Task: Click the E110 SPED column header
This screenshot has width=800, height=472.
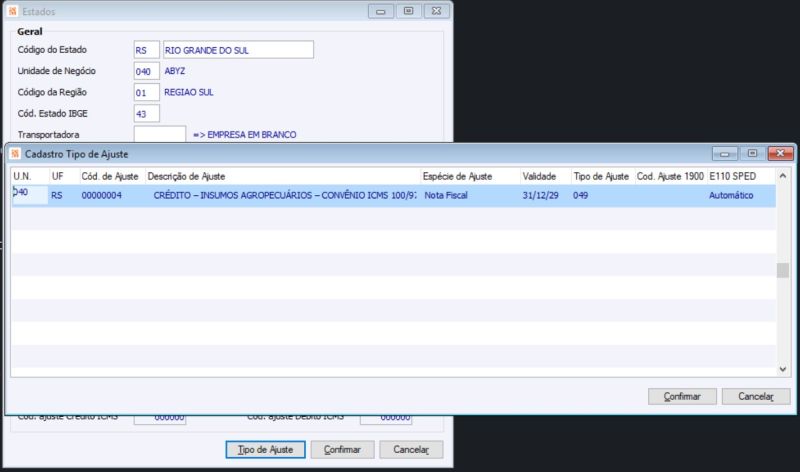Action: pyautogui.click(x=741, y=177)
